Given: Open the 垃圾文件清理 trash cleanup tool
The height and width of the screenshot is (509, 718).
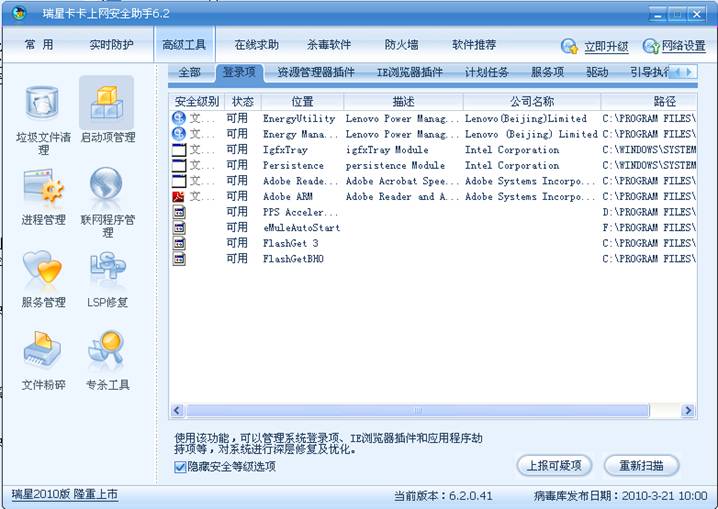Looking at the screenshot, I should (x=43, y=103).
